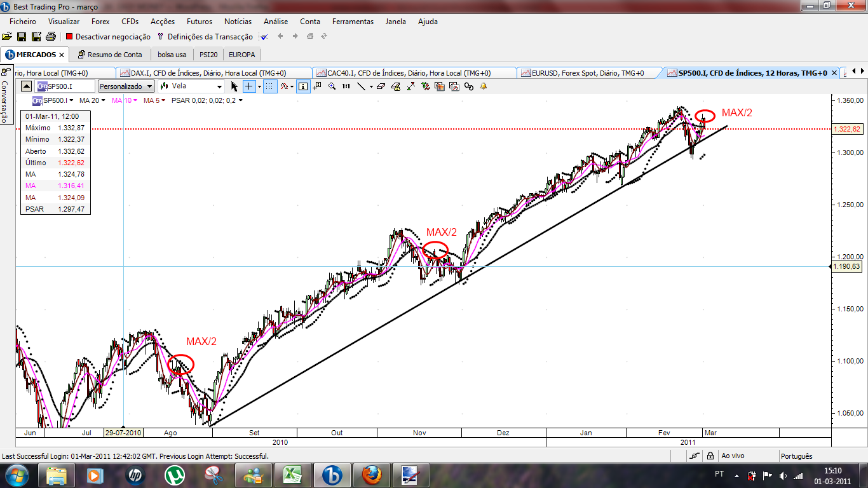Click the blue checkmark icon in top toolbar

click(264, 37)
